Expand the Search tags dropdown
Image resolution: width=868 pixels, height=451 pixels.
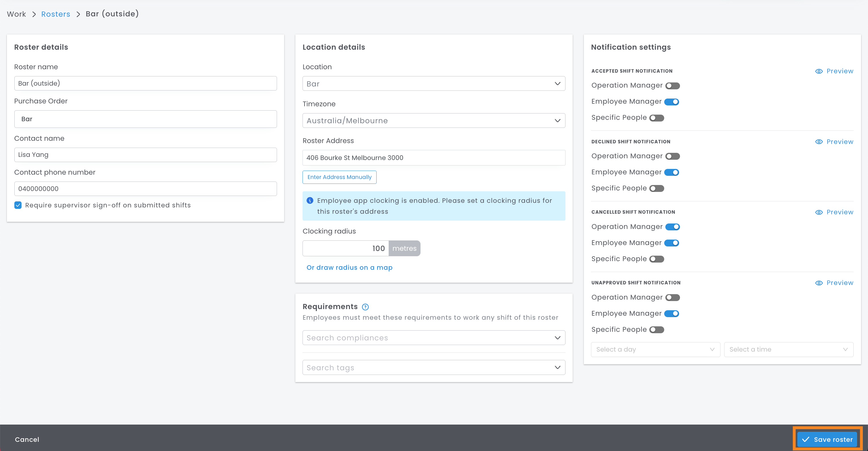pos(434,367)
